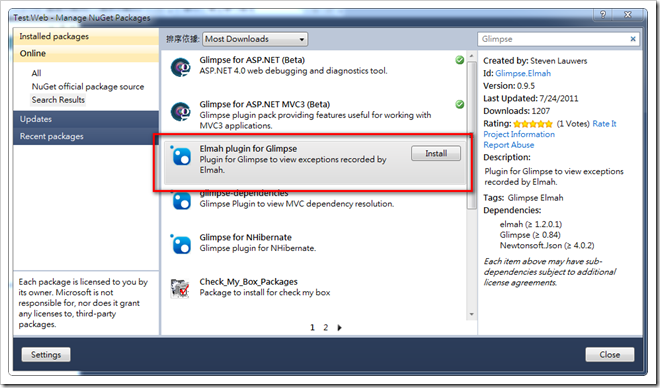The width and height of the screenshot is (660, 388).
Task: Select the Check_My_Box_Packages title
Action: pyautogui.click(x=248, y=282)
